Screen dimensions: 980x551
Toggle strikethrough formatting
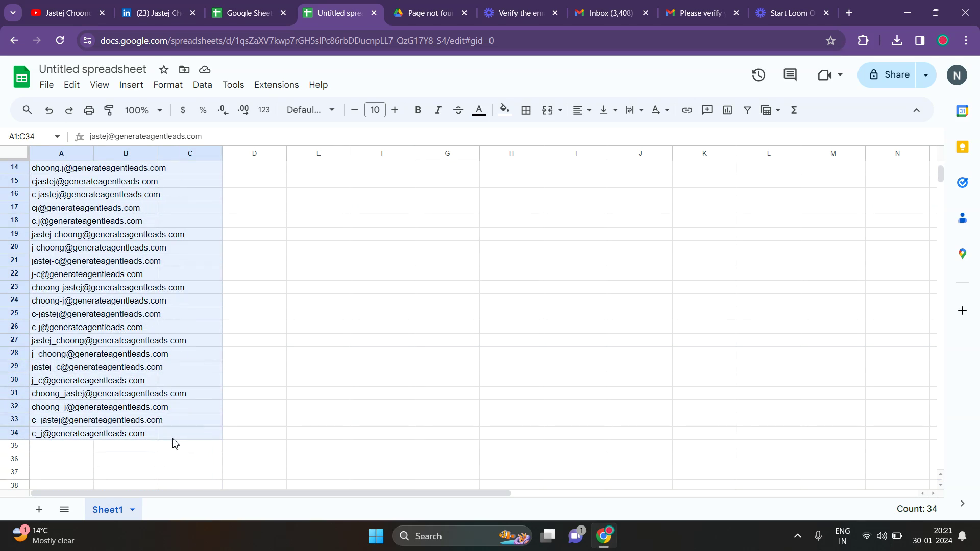[x=458, y=110]
